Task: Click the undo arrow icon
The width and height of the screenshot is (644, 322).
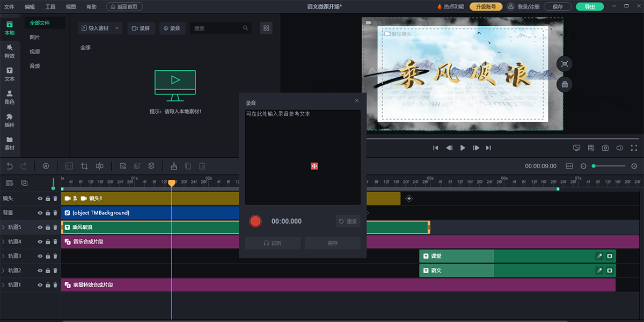Action: click(x=10, y=166)
